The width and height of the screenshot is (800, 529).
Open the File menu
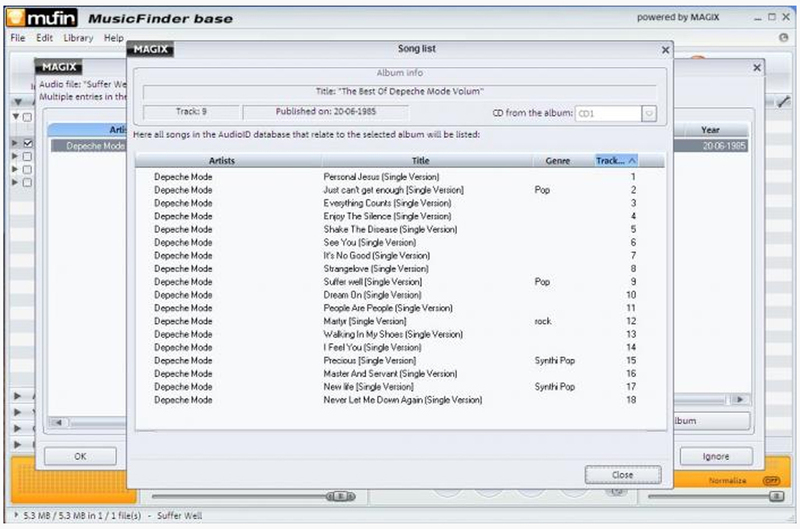point(18,38)
